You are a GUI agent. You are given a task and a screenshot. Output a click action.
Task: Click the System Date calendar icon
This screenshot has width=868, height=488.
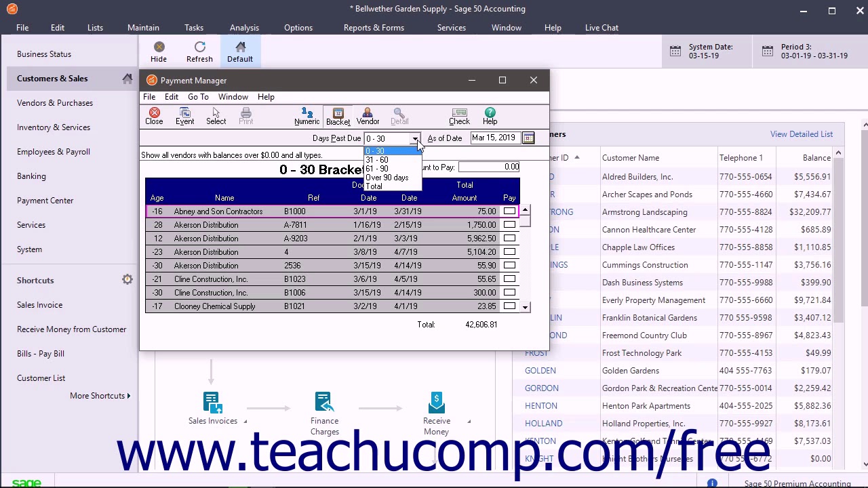pos(675,52)
